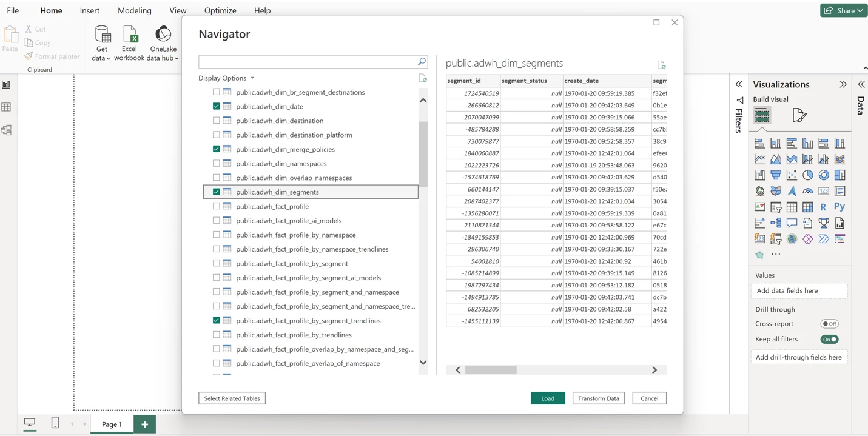Select the line chart visual
The image size is (868, 436).
pos(759,159)
